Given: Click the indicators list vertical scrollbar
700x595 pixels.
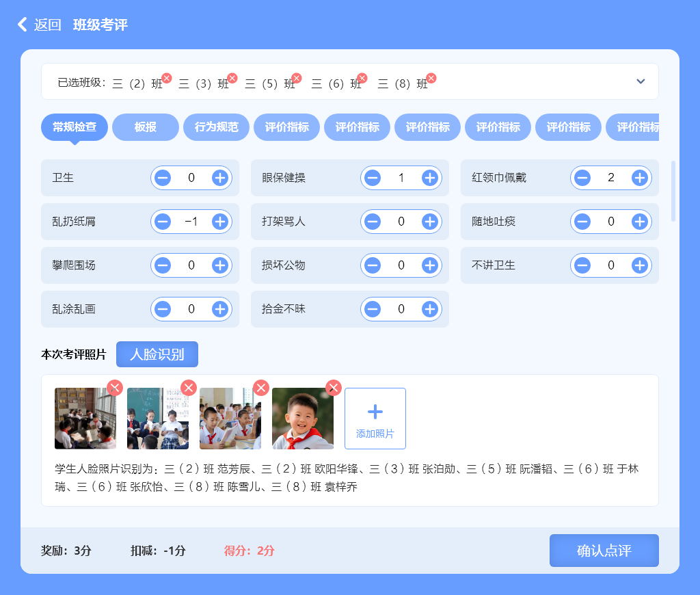Looking at the screenshot, I should [673, 191].
